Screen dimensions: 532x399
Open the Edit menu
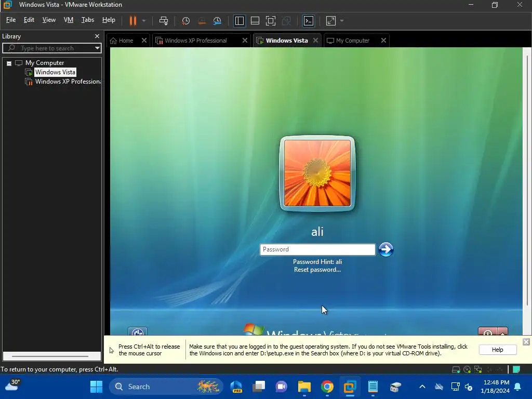(29, 20)
